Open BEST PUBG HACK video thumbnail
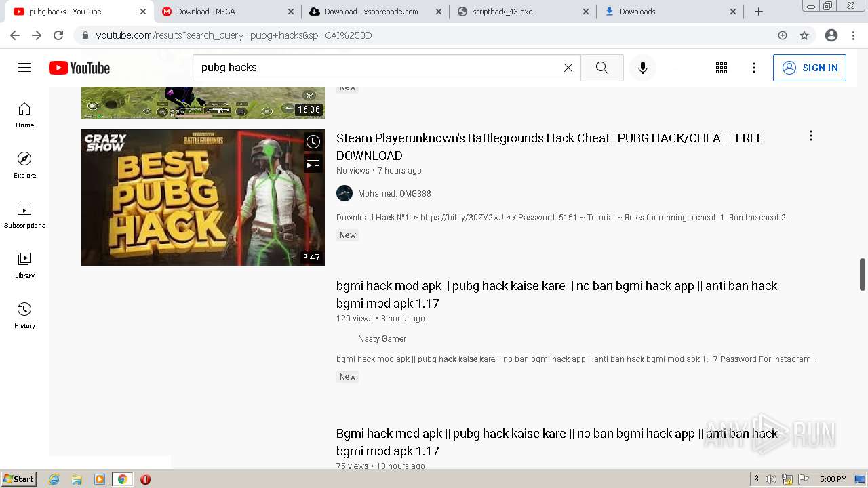 [203, 198]
